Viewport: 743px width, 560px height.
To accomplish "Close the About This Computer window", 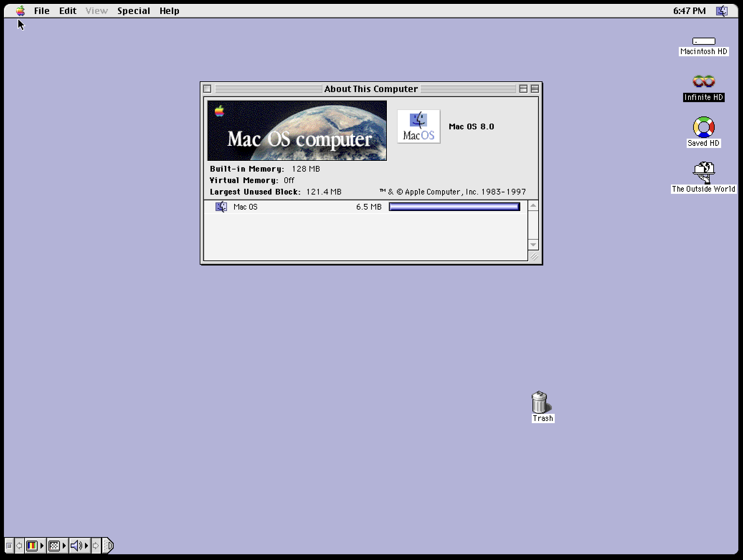I will click(x=207, y=88).
